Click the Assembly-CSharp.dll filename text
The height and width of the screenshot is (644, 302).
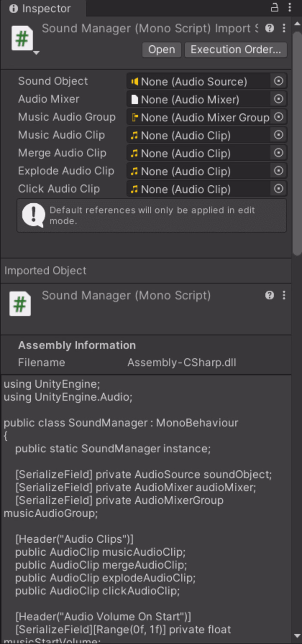pyautogui.click(x=182, y=362)
